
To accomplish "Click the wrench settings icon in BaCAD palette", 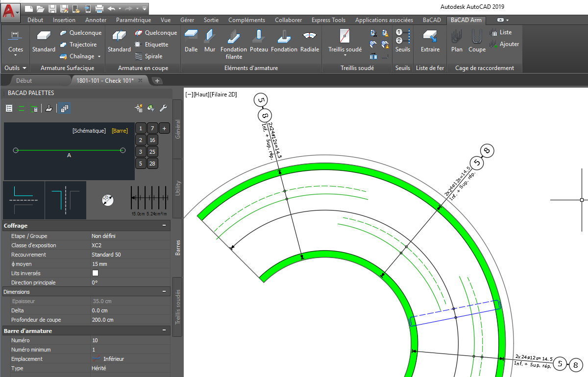I will coord(164,108).
